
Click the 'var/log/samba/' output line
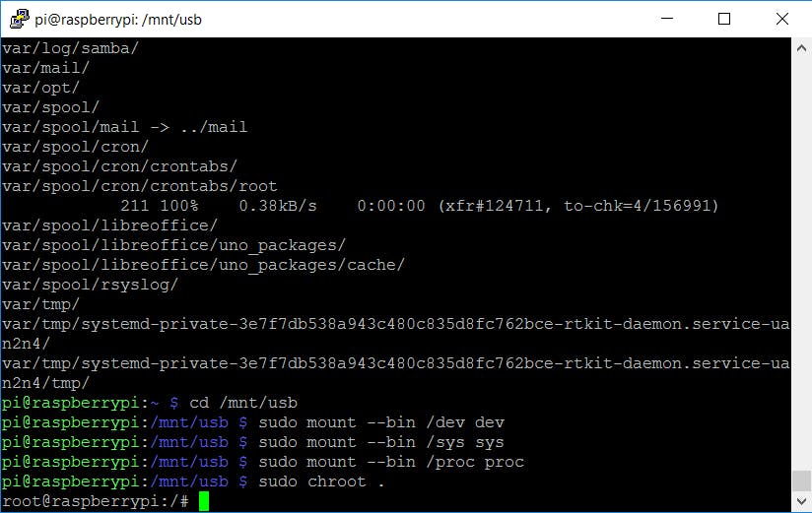pos(70,48)
